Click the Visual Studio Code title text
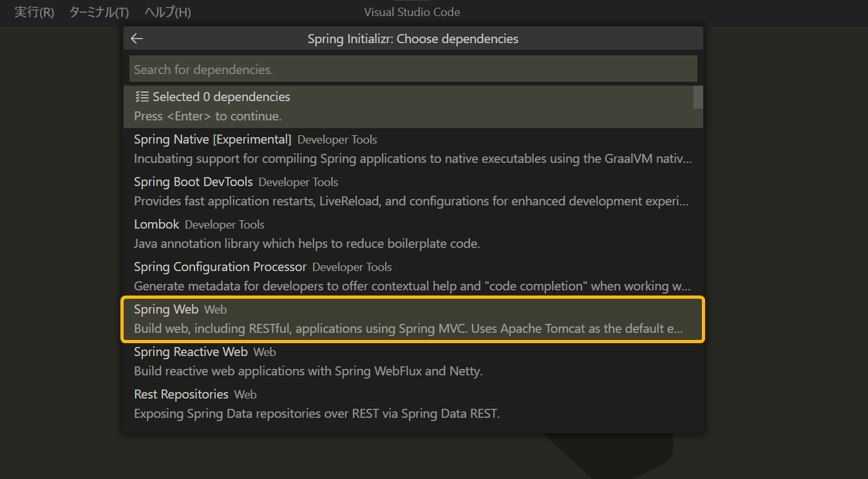The width and height of the screenshot is (868, 479). click(412, 12)
